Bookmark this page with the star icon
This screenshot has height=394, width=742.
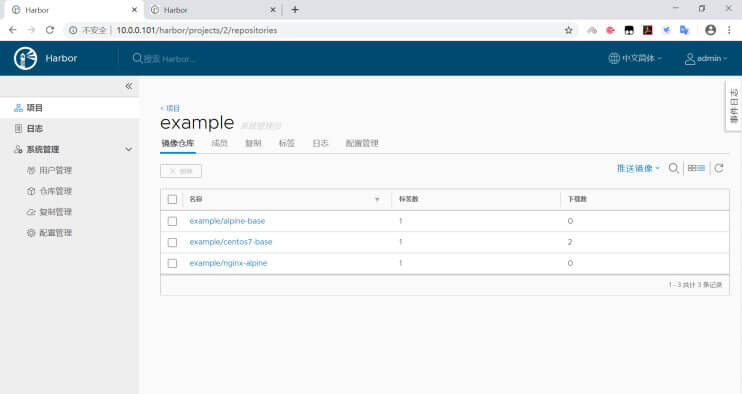568,30
